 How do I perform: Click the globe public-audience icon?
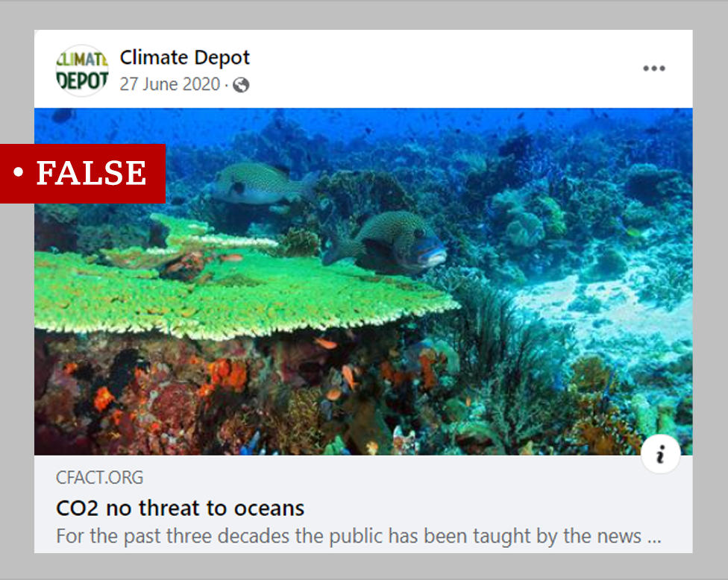click(x=240, y=85)
